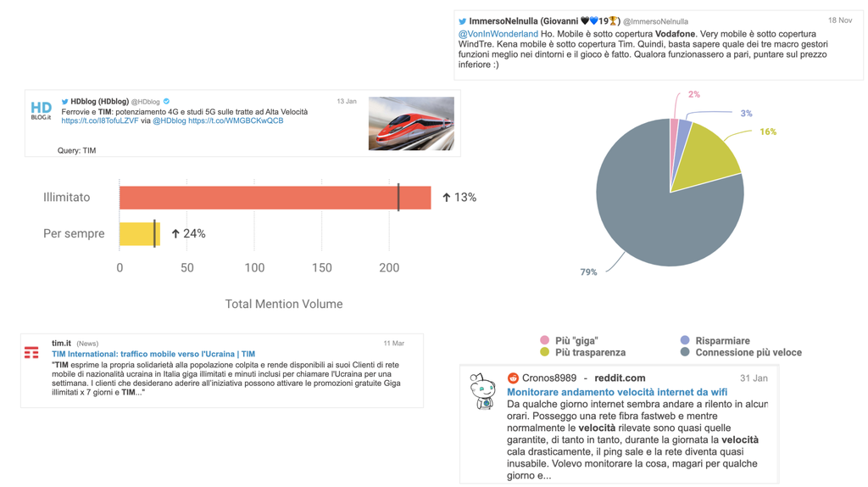Click the red Illimitato bar
The image size is (868, 487).
(x=254, y=198)
